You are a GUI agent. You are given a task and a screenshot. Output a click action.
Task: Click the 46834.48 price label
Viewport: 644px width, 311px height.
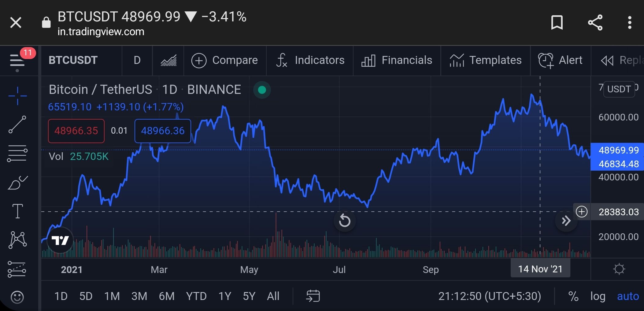pos(617,164)
